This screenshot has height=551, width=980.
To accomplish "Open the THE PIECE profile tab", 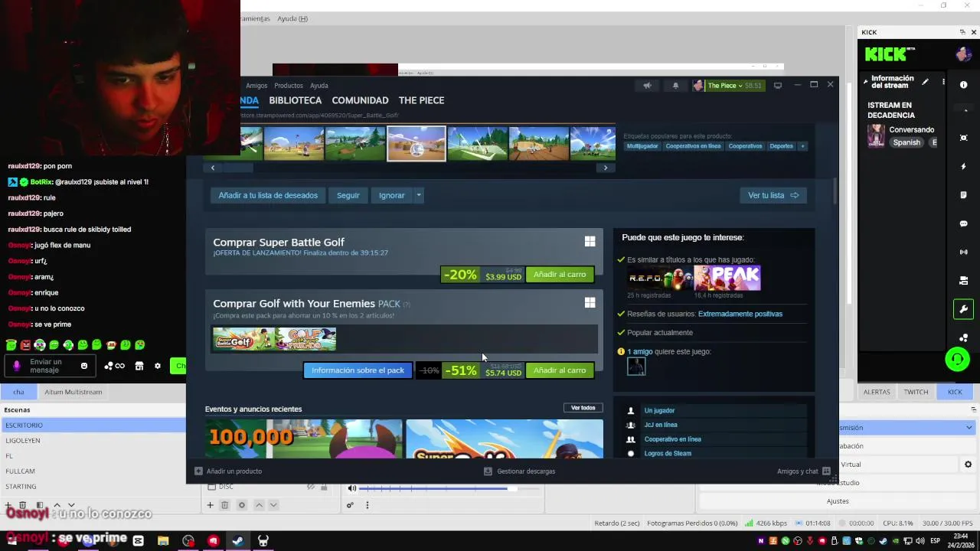I will 421,100.
